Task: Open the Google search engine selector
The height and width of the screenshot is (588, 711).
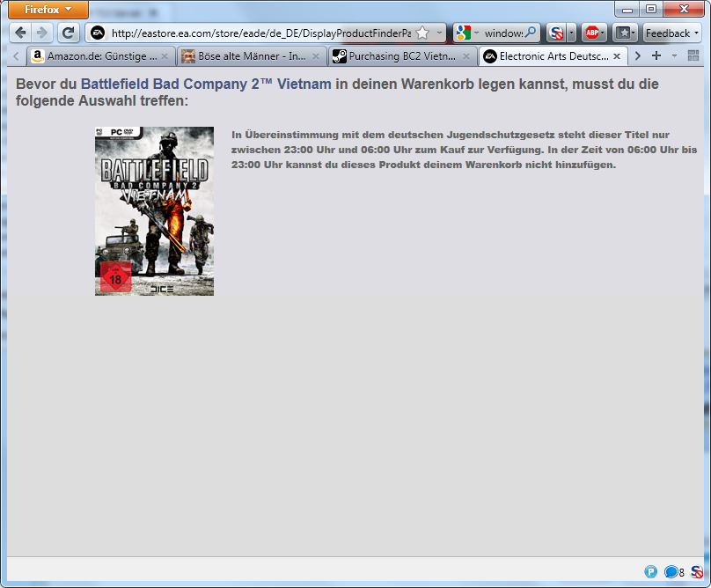Action: (x=467, y=33)
